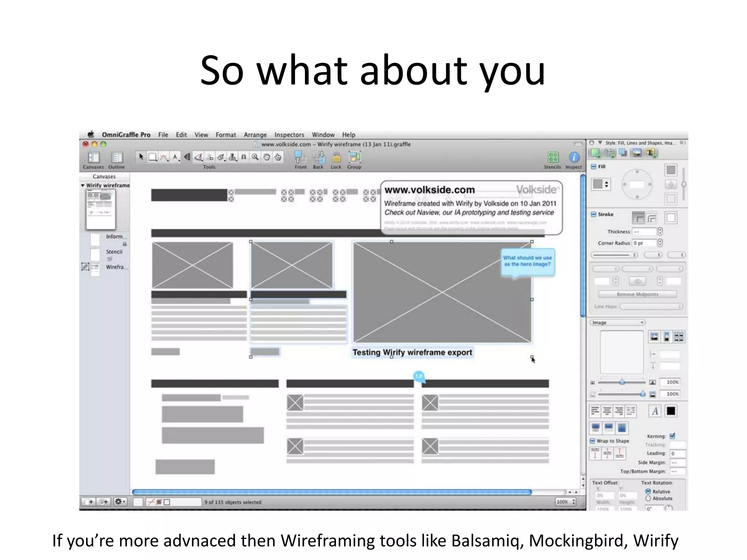Select stretch image to fit icon
Screen dimensions: 747x560
tap(666, 337)
